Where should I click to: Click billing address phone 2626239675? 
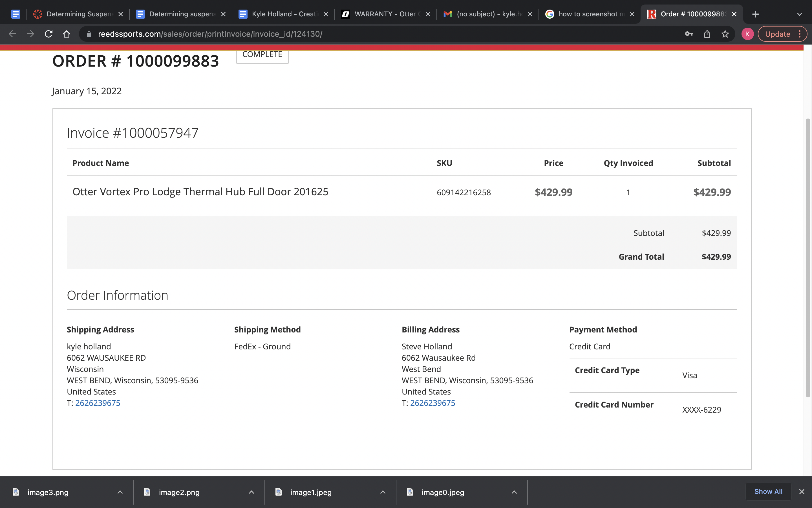tap(433, 403)
